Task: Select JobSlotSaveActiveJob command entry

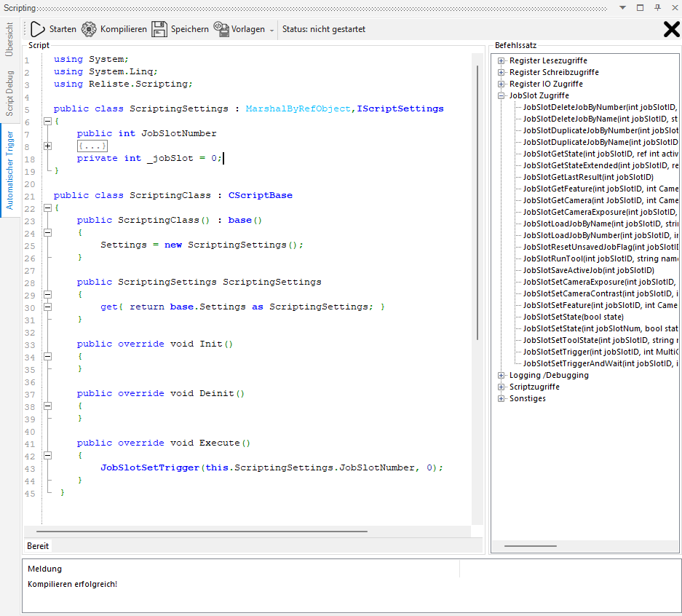Action: [588, 270]
